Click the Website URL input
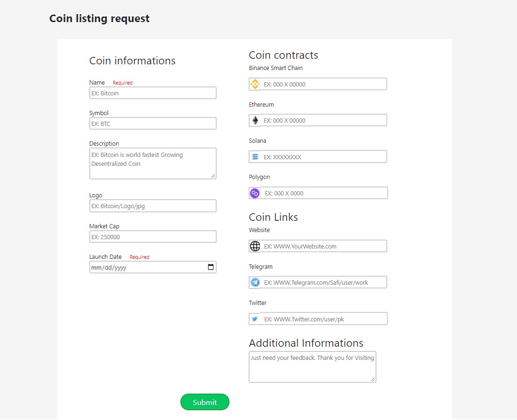This screenshot has height=420, width=517. tap(324, 246)
